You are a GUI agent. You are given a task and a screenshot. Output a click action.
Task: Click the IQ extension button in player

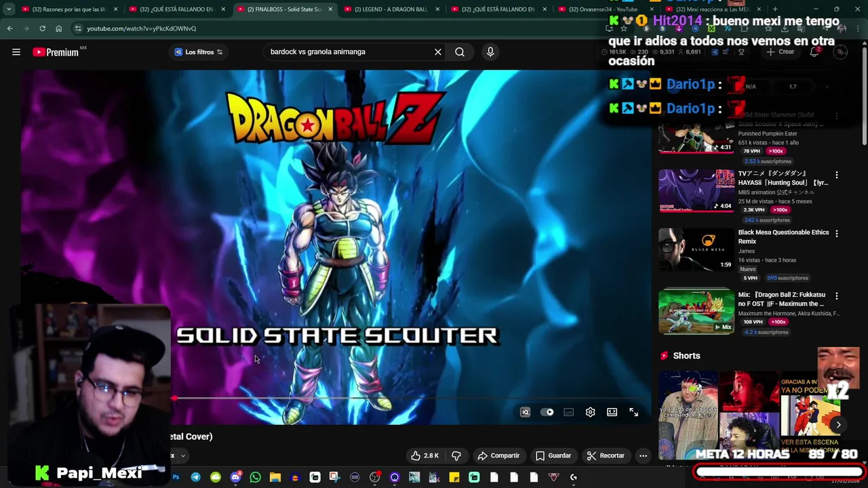point(525,412)
